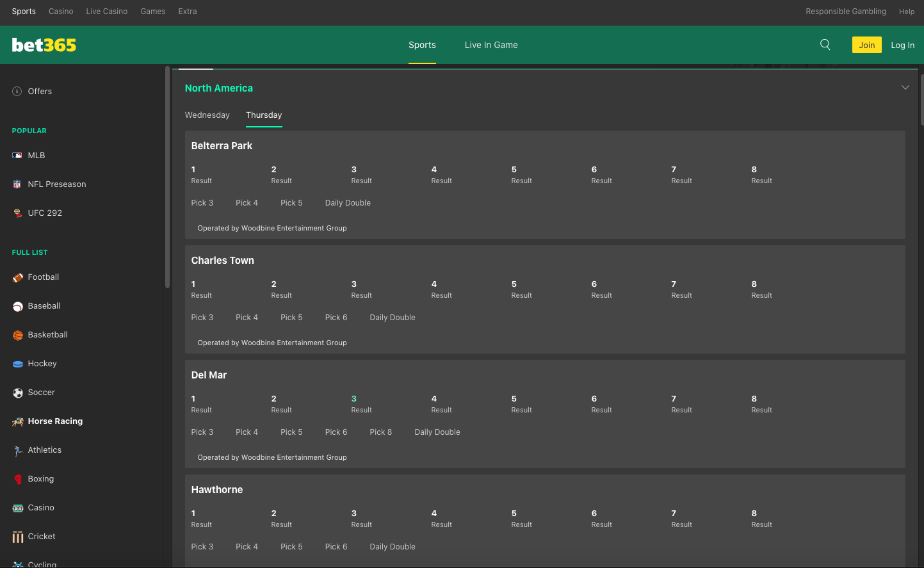Select Charles Town Pick 4
This screenshot has height=568, width=924.
pos(247,318)
